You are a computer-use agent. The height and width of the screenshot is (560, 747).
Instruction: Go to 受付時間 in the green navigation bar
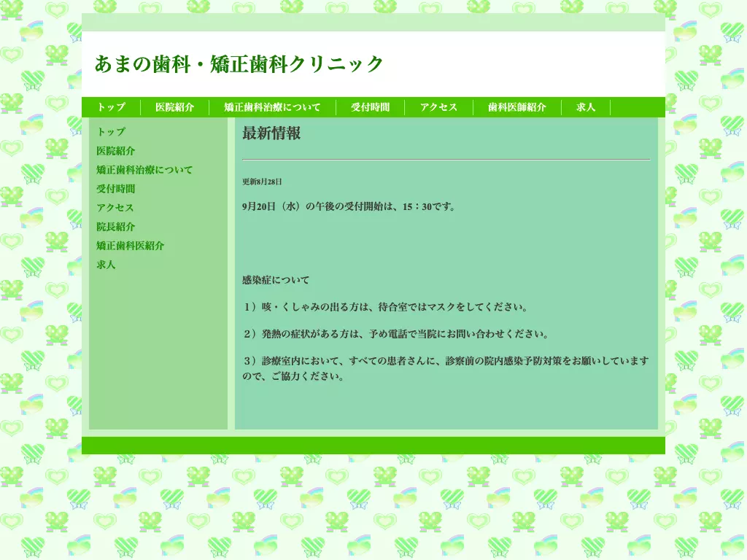[370, 107]
